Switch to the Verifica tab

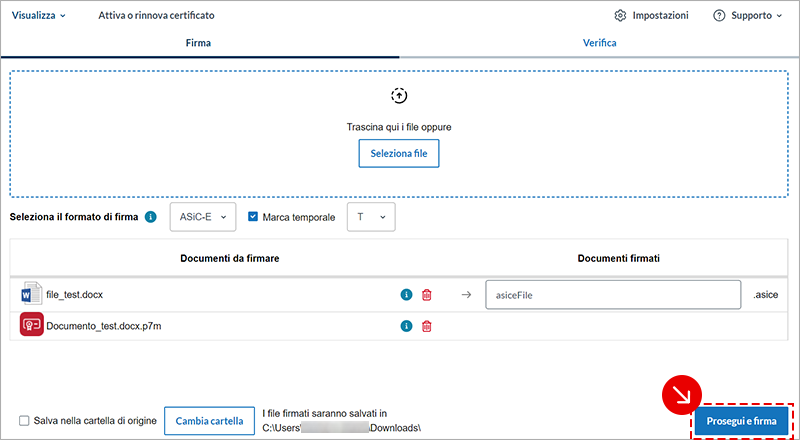click(x=599, y=43)
